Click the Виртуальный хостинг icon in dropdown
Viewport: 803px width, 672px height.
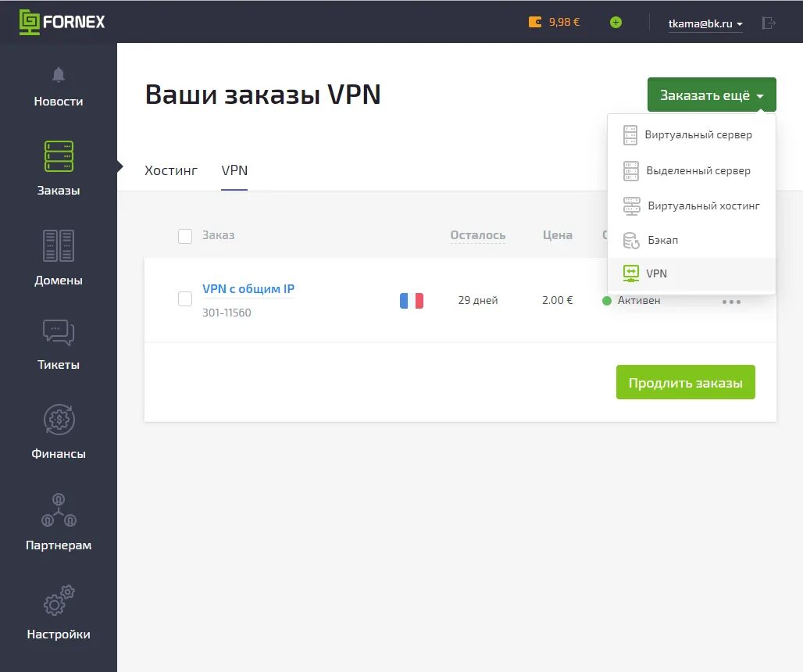(631, 206)
